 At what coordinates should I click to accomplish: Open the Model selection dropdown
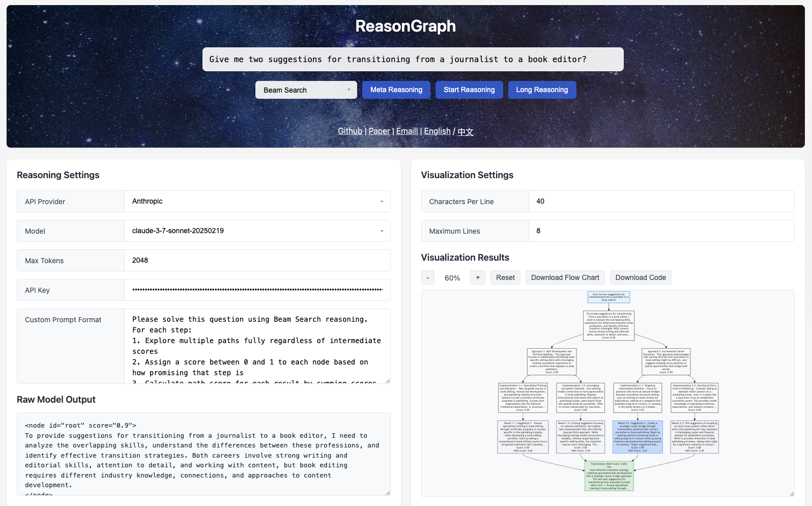(x=257, y=231)
